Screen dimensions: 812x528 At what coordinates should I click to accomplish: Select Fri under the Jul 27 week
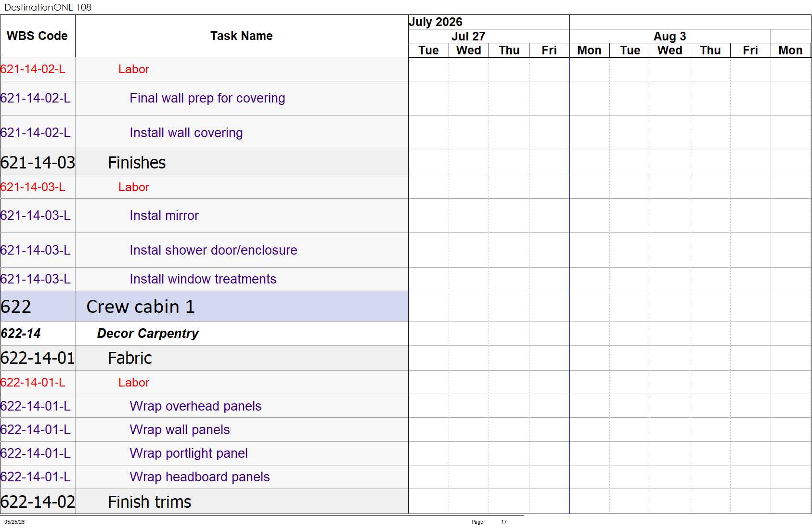point(549,51)
